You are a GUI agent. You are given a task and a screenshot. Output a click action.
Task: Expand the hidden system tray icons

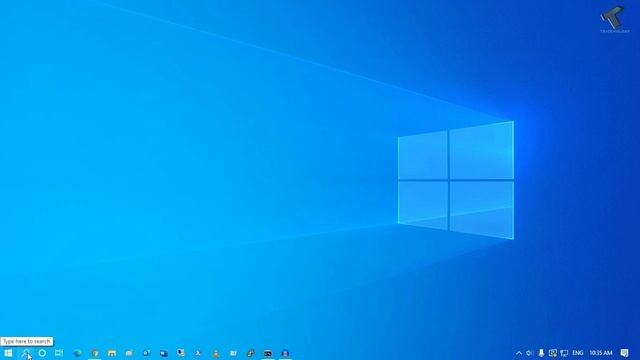tap(519, 353)
